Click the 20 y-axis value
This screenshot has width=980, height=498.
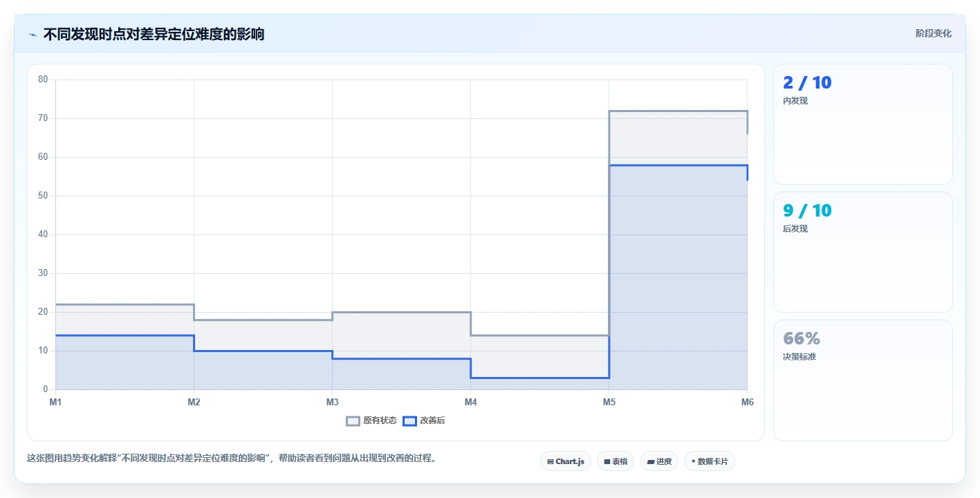[43, 312]
